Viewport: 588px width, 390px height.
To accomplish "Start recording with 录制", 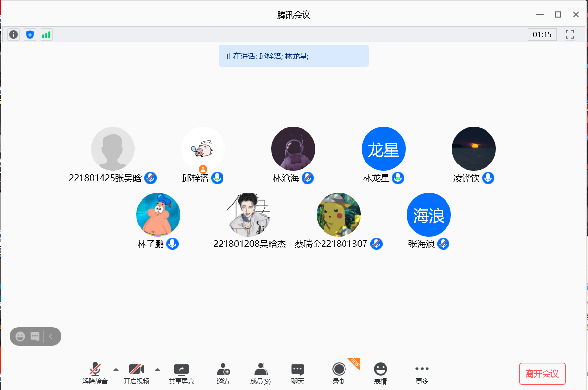I will pyautogui.click(x=339, y=374).
